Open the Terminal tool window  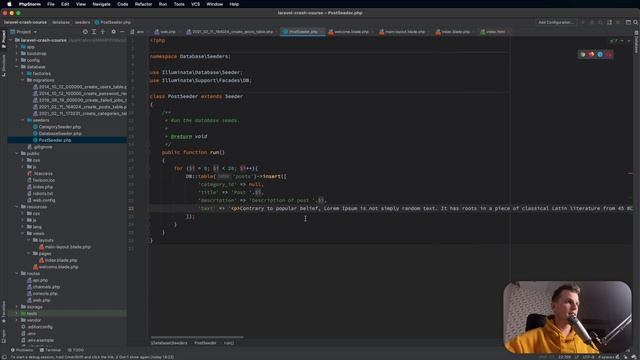(50, 350)
